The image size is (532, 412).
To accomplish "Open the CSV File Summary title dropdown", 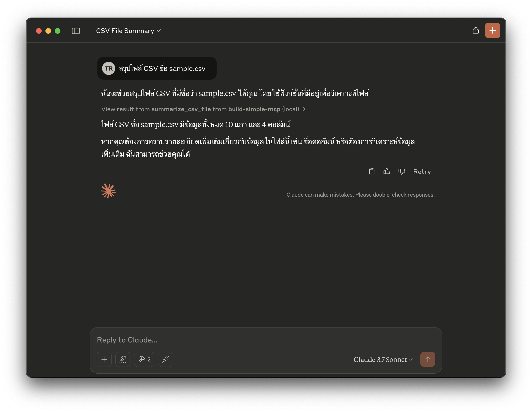I will pos(128,31).
